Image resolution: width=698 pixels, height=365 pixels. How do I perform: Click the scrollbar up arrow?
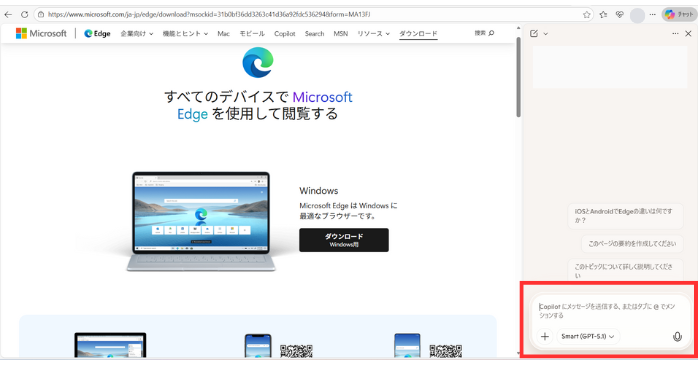pyautogui.click(x=518, y=28)
